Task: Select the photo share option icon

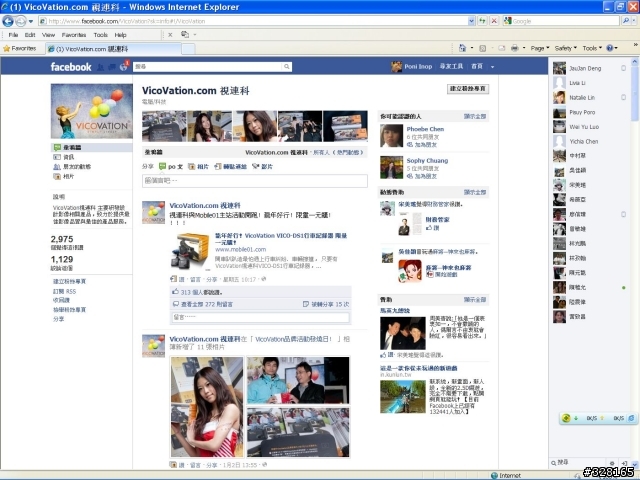Action: tap(191, 166)
